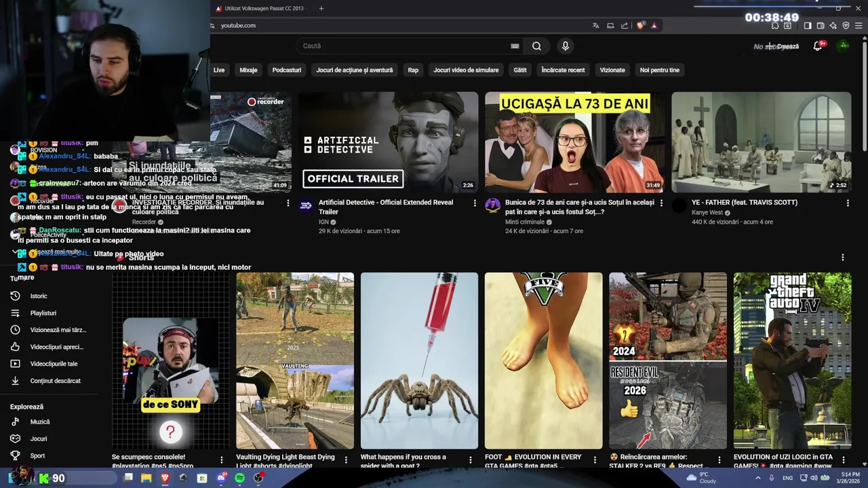Open options for spider with a goat short
The image size is (868, 488).
470,460
